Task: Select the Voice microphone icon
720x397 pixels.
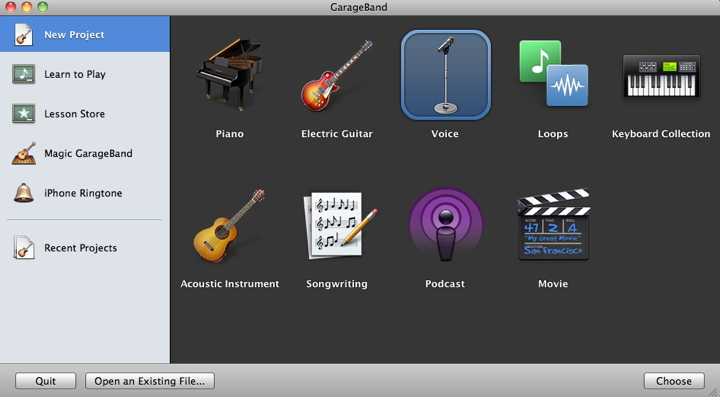Action: point(445,75)
